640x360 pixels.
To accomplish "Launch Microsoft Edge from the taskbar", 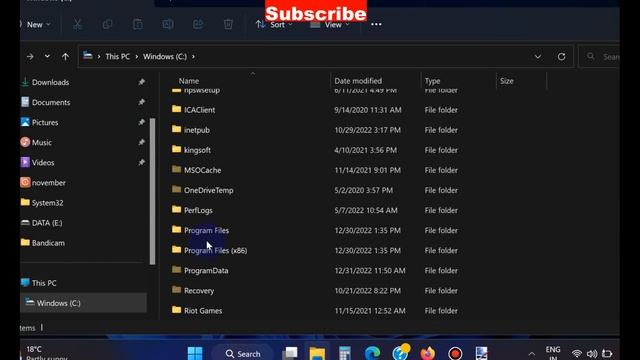I will (372, 353).
